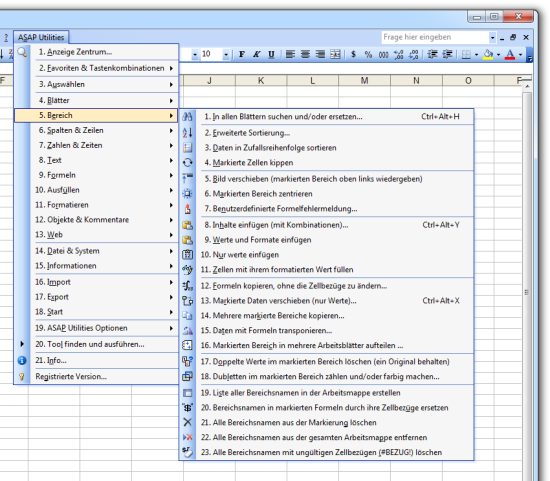Click the red X arrow icon beside item 22
The width and height of the screenshot is (550, 481).
pos(188,437)
